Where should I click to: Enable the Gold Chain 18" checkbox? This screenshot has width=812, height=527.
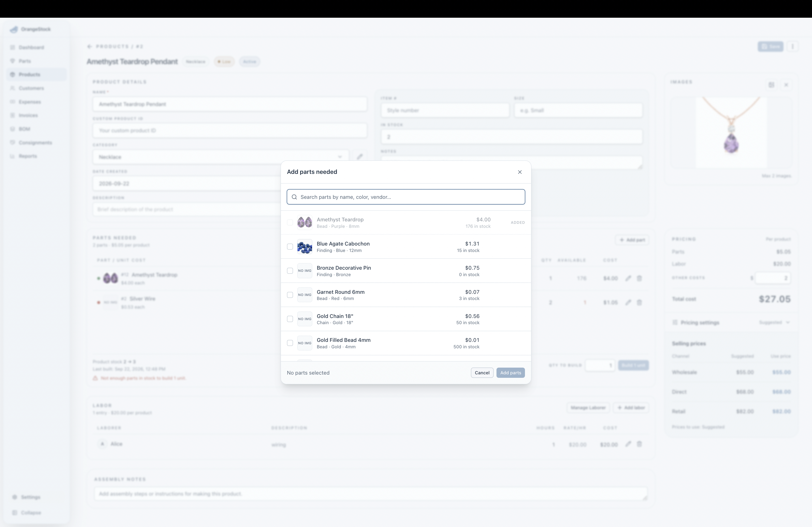(x=290, y=319)
